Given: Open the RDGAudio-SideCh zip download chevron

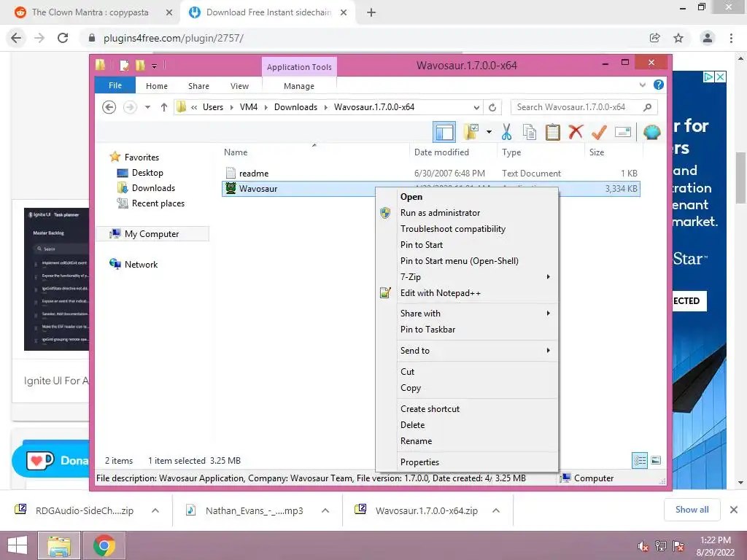Looking at the screenshot, I should (x=155, y=510).
